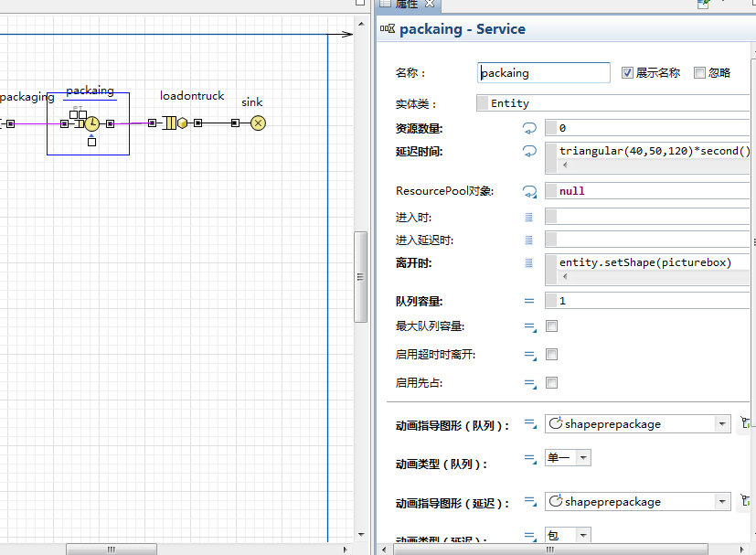Click canvas vertical scrollbar down arrow
The width and height of the screenshot is (756, 555).
(361, 535)
